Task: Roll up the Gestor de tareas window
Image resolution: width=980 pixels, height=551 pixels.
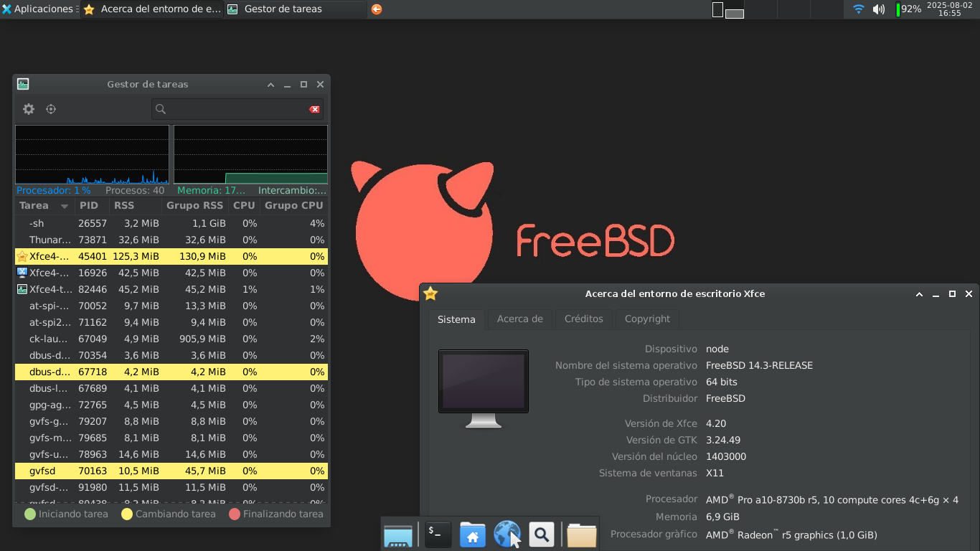Action: click(x=270, y=85)
